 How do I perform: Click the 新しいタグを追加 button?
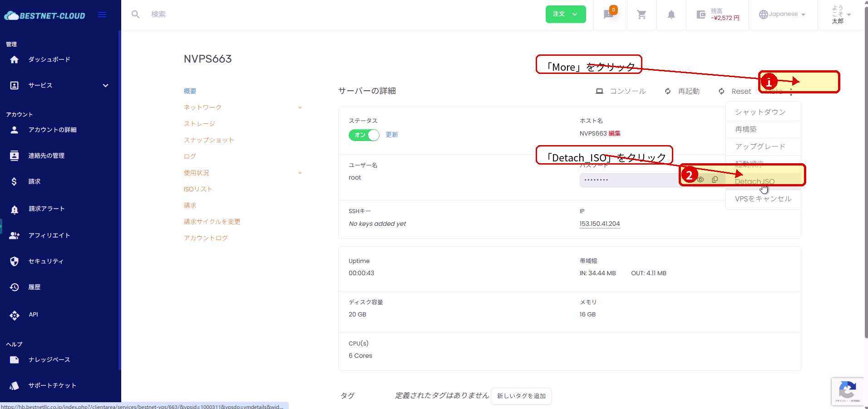coord(521,396)
